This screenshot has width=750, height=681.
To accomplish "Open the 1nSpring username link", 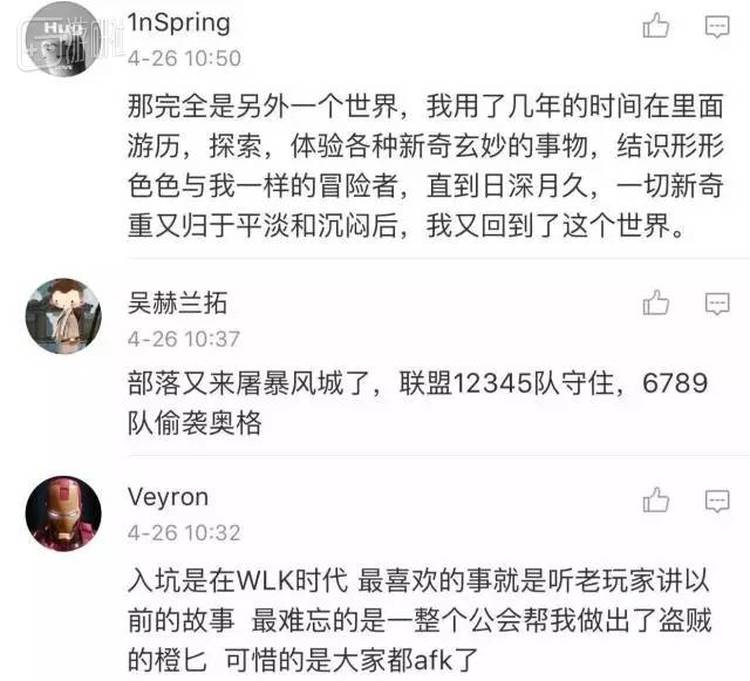I will (179, 23).
